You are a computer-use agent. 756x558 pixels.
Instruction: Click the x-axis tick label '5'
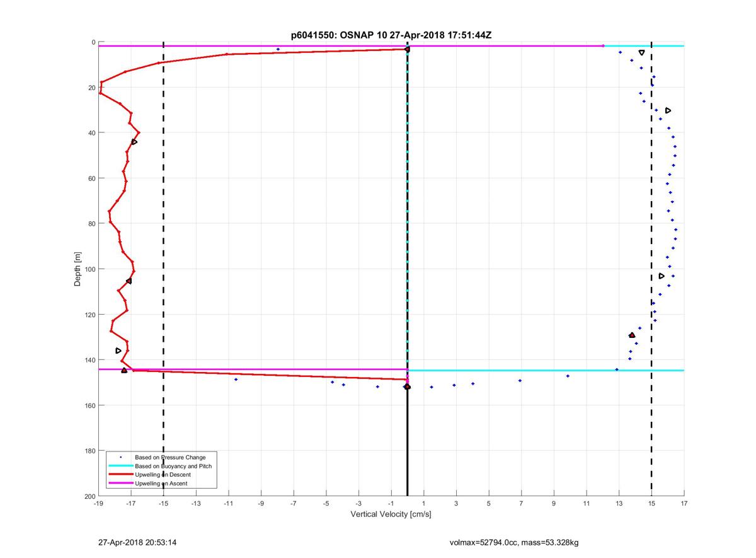(489, 503)
